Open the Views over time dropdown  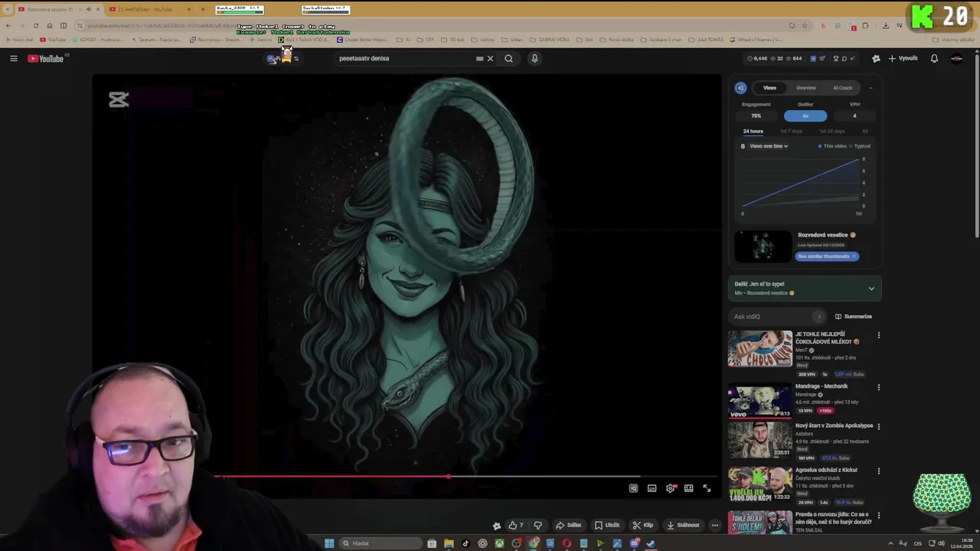769,146
